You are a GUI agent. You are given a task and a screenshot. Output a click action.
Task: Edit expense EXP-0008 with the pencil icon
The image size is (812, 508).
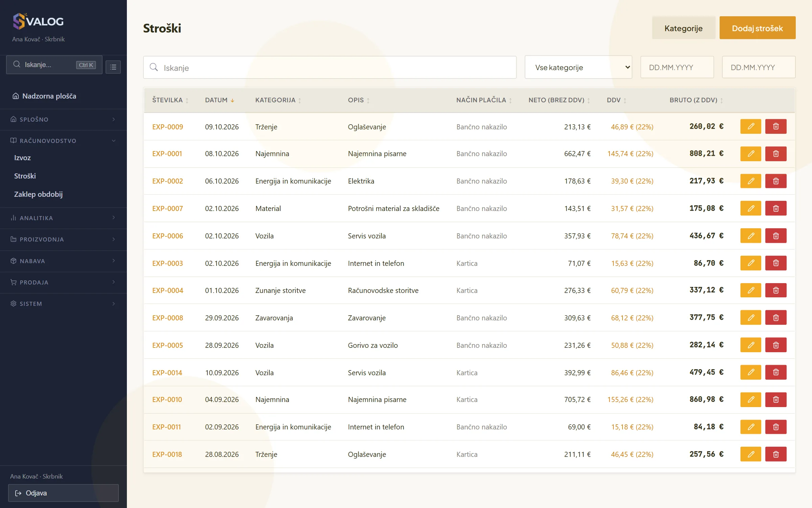pyautogui.click(x=750, y=318)
